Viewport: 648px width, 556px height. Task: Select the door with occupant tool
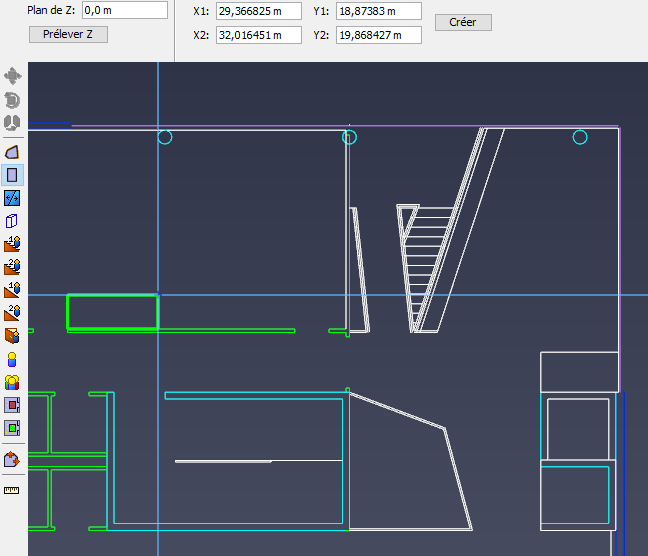click(12, 336)
